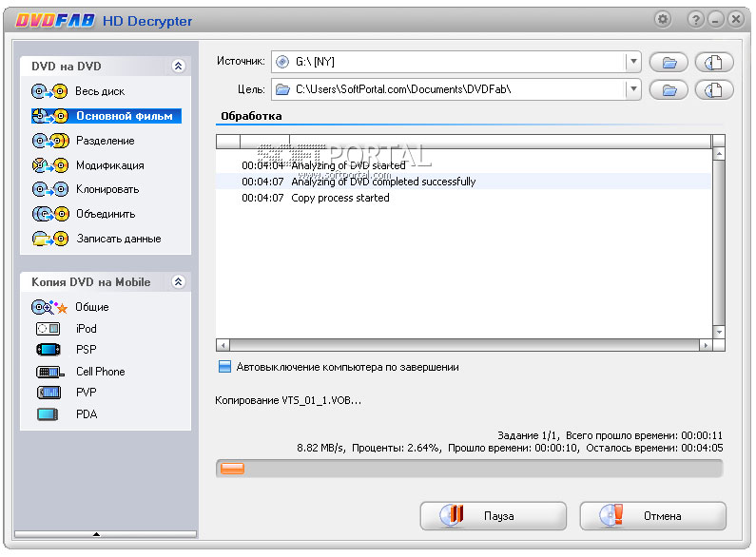This screenshot has width=756, height=557.
Task: Select Основной фильм mode
Action: [x=125, y=116]
